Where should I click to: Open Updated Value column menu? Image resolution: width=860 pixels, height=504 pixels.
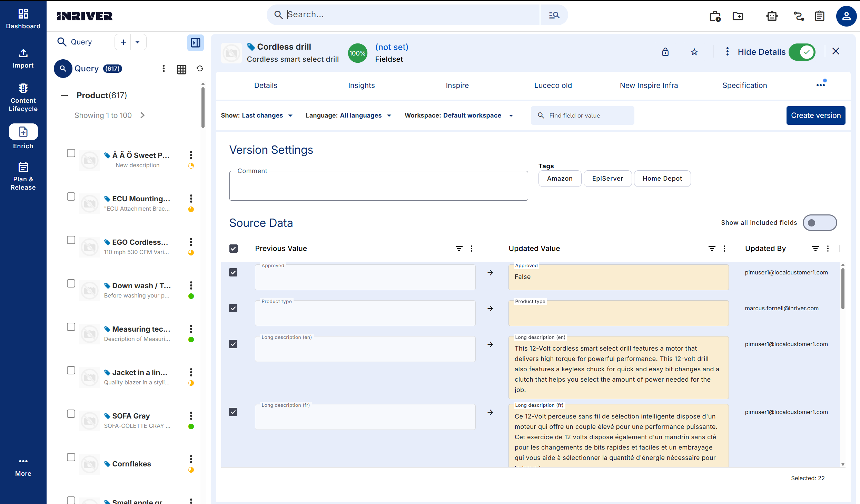724,249
